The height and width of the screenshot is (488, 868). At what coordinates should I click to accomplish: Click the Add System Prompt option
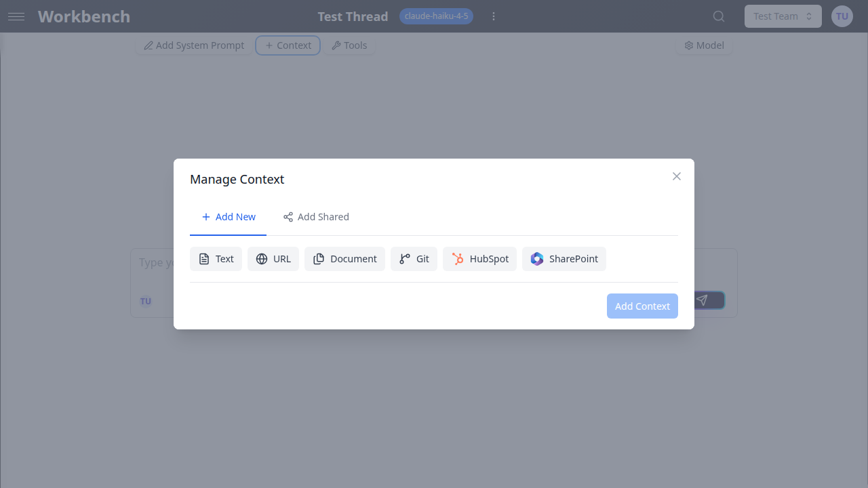pyautogui.click(x=193, y=45)
